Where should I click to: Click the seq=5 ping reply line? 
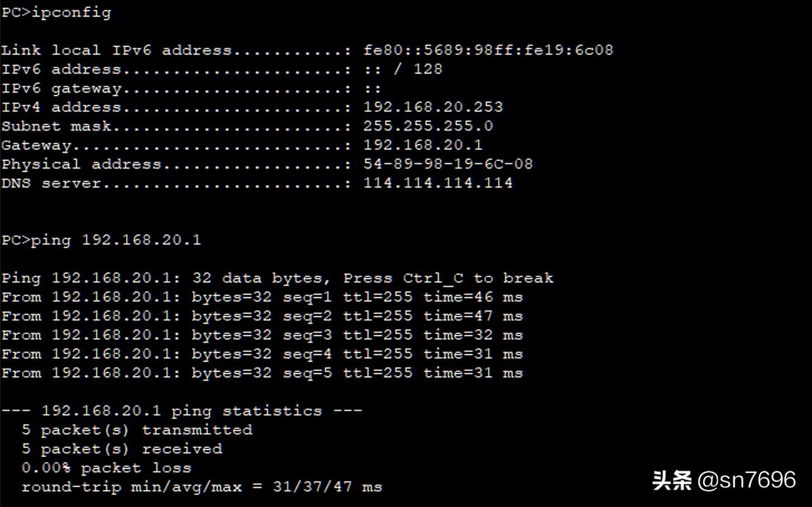tap(262, 373)
